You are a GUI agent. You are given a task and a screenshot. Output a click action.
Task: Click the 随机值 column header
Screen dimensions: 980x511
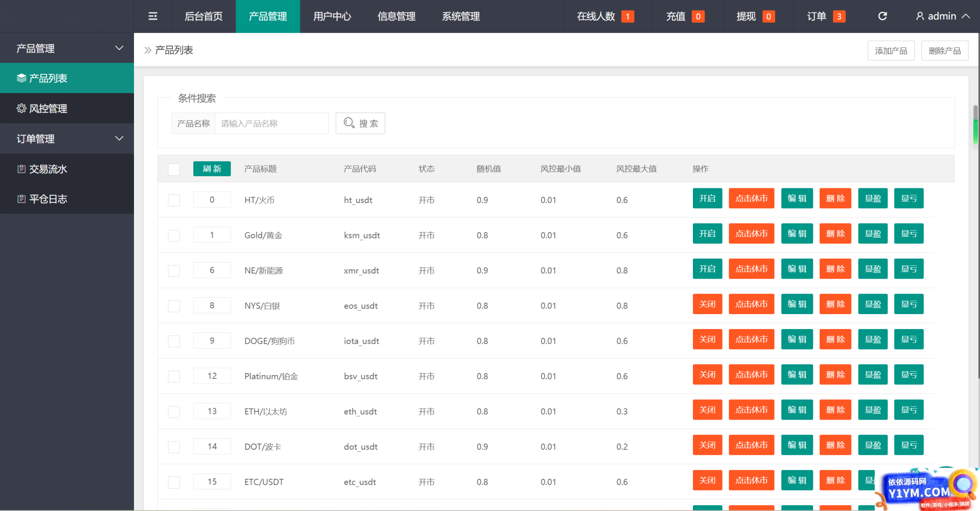[x=489, y=169]
